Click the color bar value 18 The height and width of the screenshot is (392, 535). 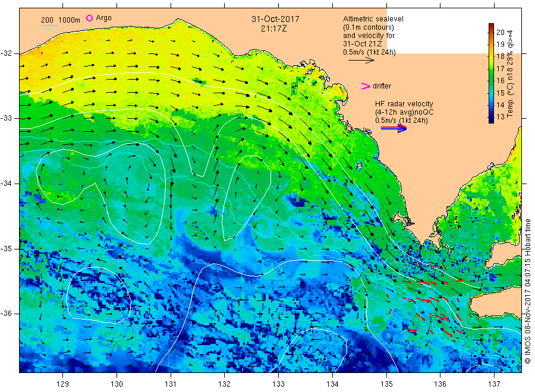[500, 56]
